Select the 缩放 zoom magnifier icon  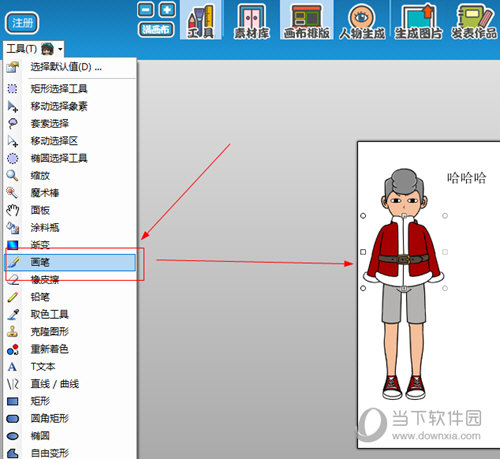(x=13, y=176)
